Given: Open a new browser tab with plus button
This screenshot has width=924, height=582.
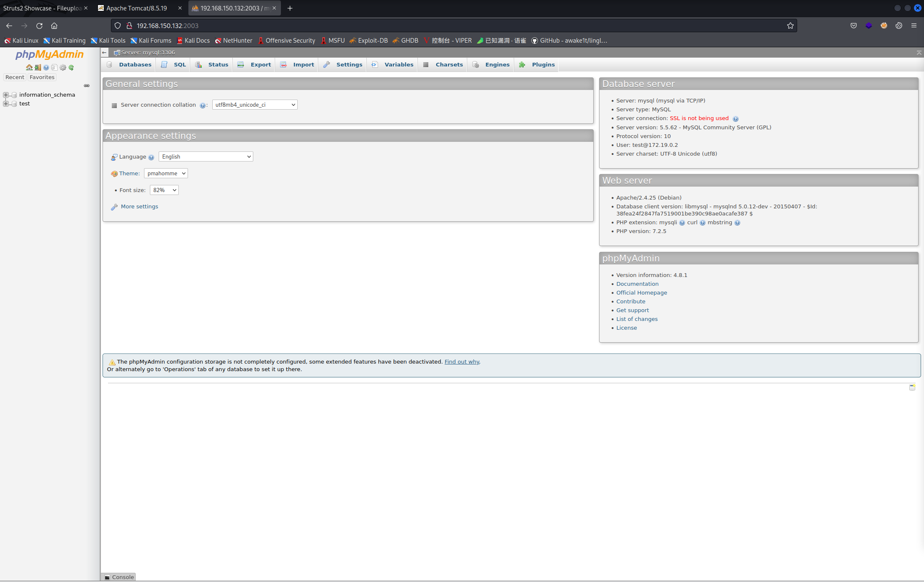Looking at the screenshot, I should [x=290, y=8].
